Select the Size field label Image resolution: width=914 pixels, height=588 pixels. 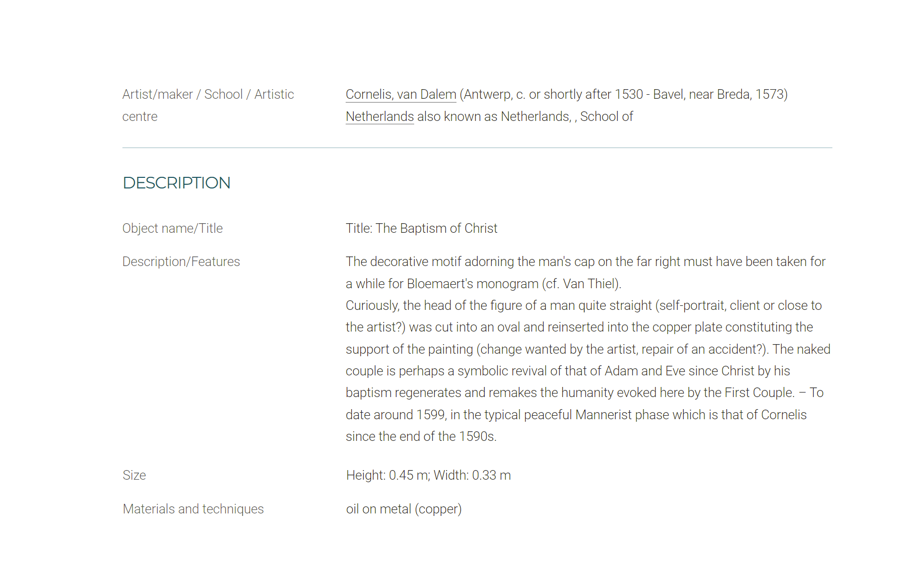134,475
